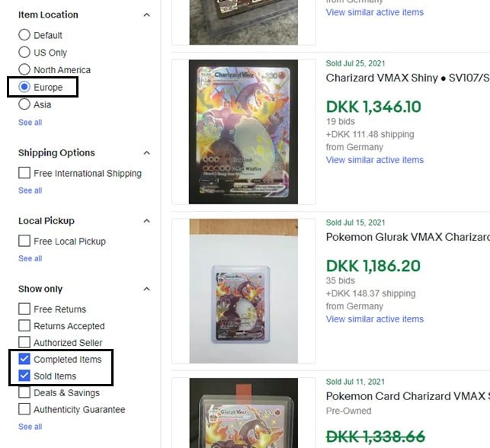Open the Pokemon Glurak VMAX card thumbnail

243,291
